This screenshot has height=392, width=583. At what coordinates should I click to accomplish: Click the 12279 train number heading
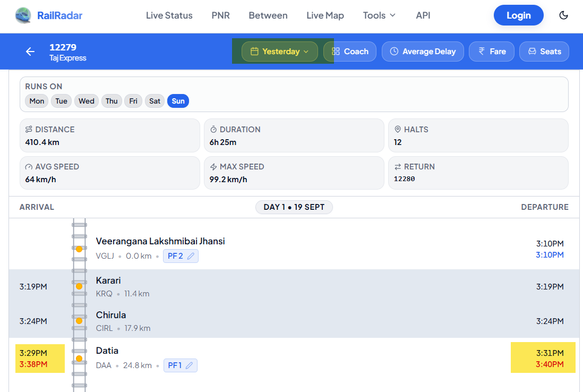click(x=63, y=47)
